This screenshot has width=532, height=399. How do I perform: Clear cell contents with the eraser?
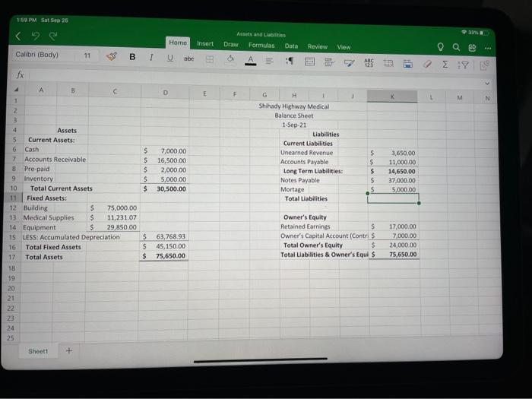tap(427, 64)
